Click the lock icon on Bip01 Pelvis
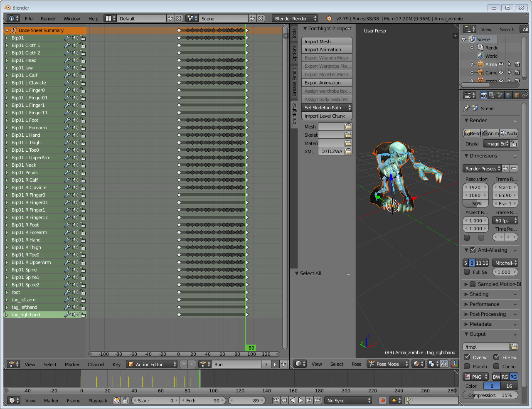 [83, 172]
